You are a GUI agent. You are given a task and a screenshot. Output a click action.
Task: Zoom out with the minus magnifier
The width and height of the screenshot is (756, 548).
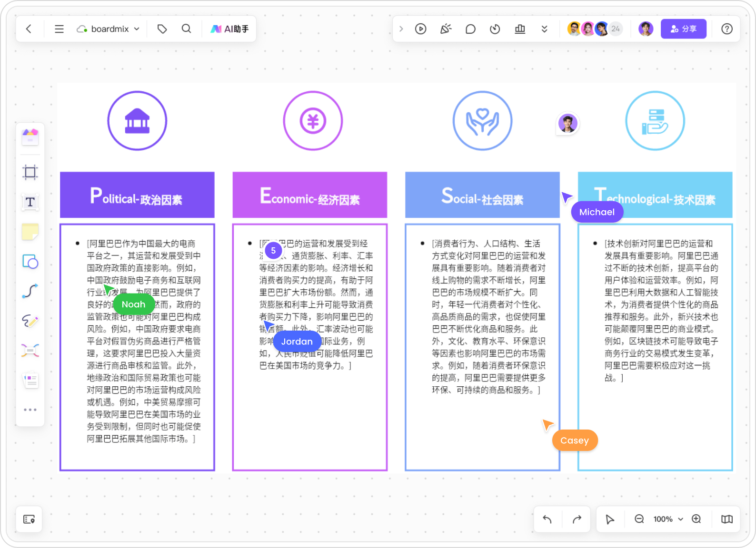click(639, 519)
